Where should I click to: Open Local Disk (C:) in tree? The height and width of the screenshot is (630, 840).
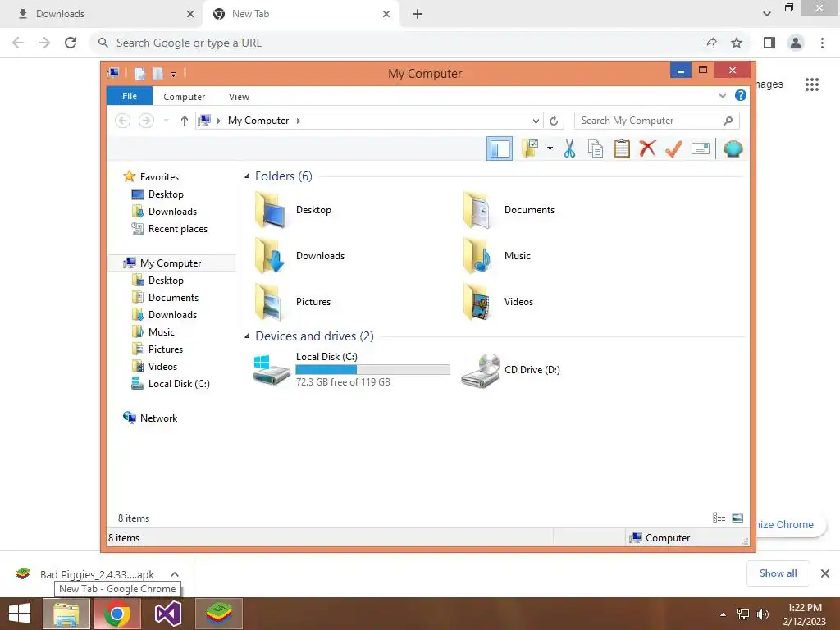click(x=179, y=384)
